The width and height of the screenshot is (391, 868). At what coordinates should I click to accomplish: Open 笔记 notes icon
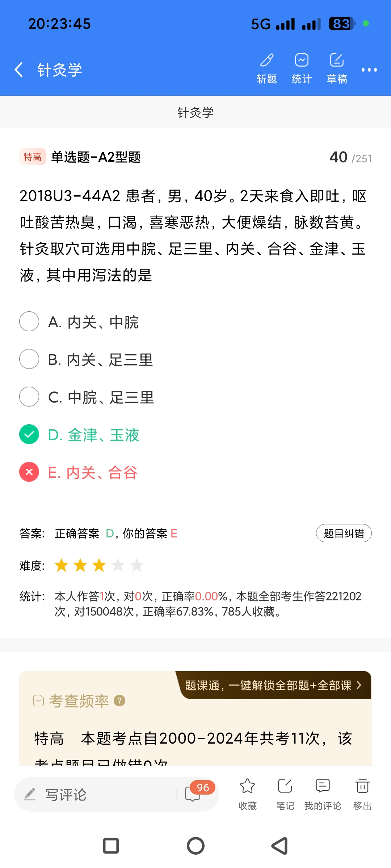pos(285,793)
